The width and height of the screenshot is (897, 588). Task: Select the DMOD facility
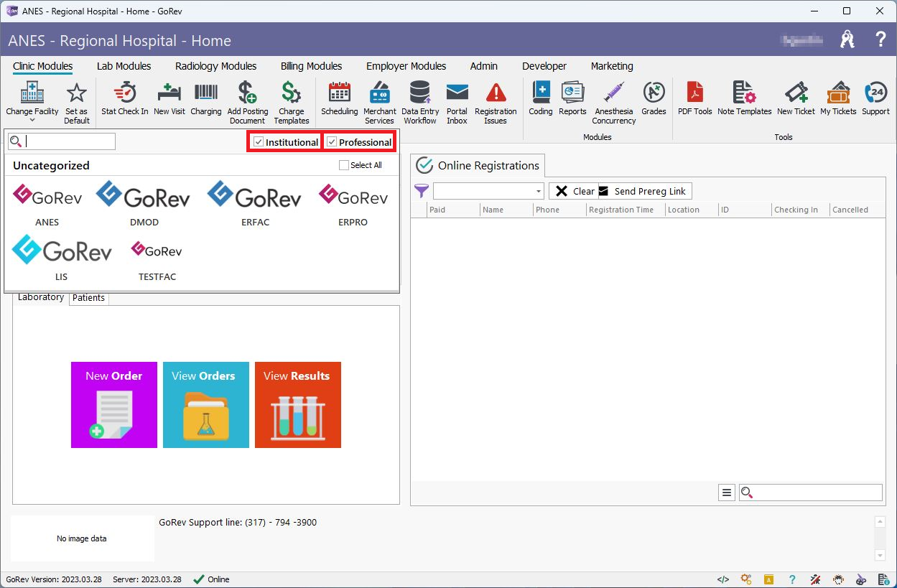144,204
